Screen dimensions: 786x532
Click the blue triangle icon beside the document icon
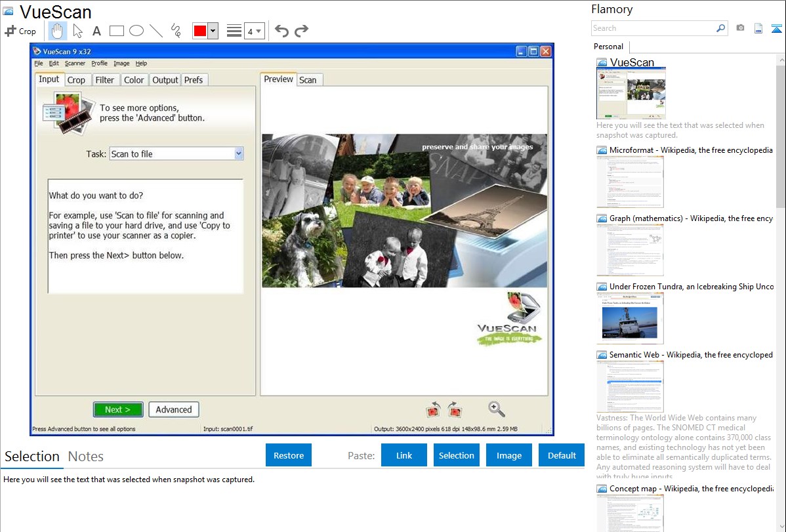coord(776,28)
